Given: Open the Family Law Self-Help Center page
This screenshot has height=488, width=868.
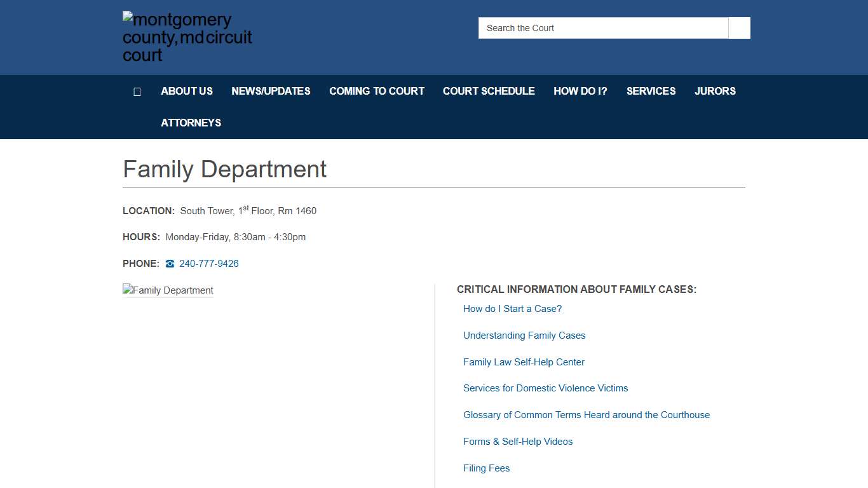Looking at the screenshot, I should point(524,362).
